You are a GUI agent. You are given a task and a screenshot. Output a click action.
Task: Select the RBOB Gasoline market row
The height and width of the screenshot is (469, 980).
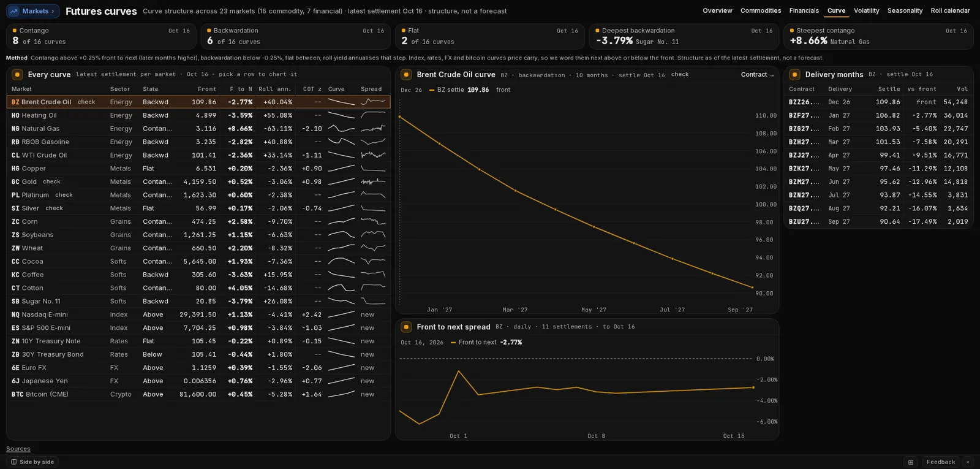tap(198, 142)
